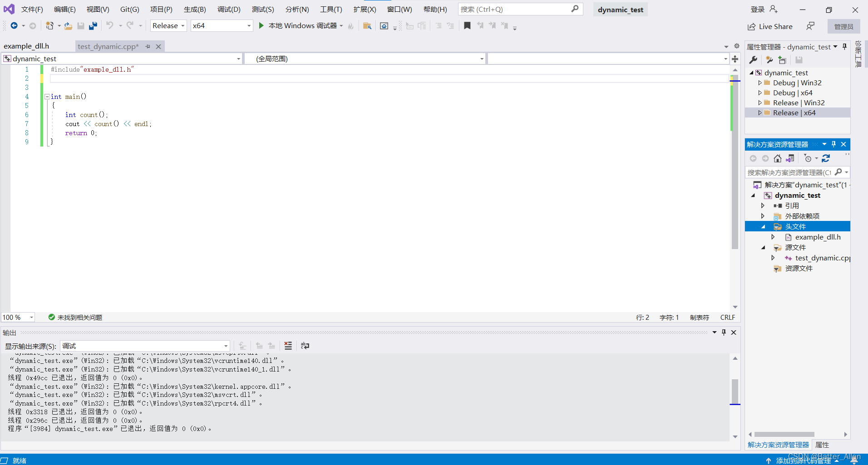This screenshot has height=465, width=868.
Task: Unpin the 解决方案资源管理器 panel
Action: (x=833, y=144)
